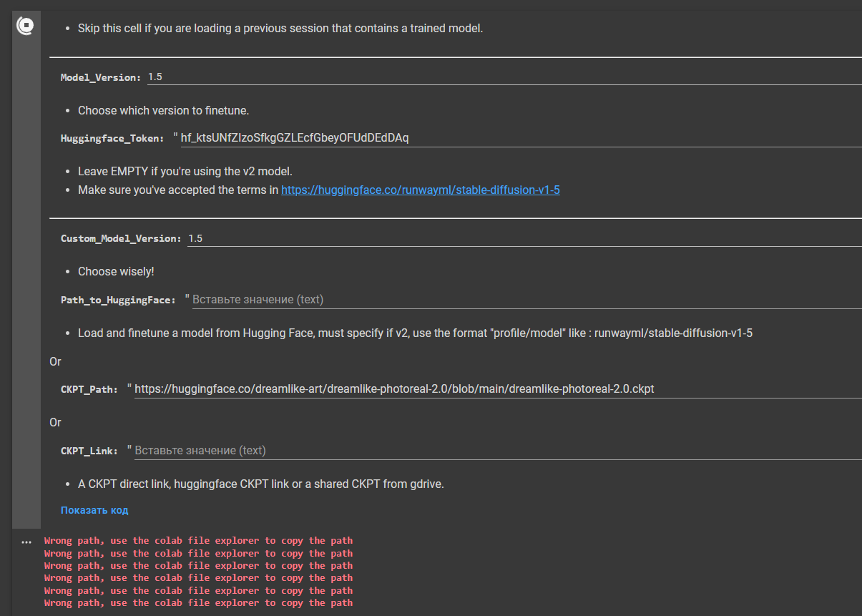
Task: Click the first "Wrong path" error line
Action: click(x=197, y=540)
